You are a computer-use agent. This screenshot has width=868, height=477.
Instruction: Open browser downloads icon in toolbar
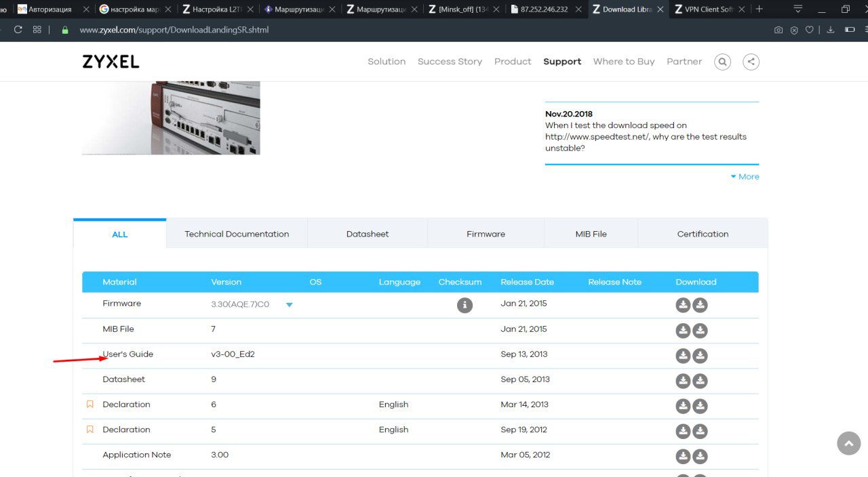pyautogui.click(x=830, y=30)
